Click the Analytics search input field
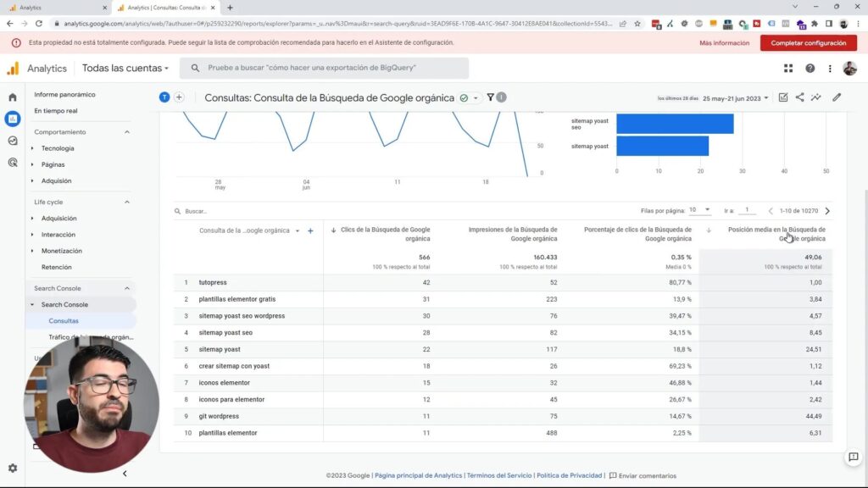Screen dimensions: 868x488 pyautogui.click(x=324, y=68)
